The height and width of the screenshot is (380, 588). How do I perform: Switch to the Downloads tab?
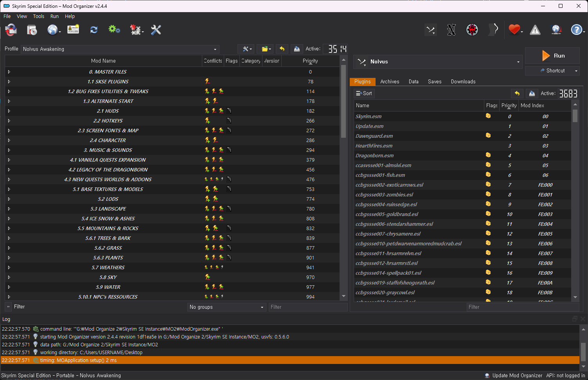click(463, 82)
